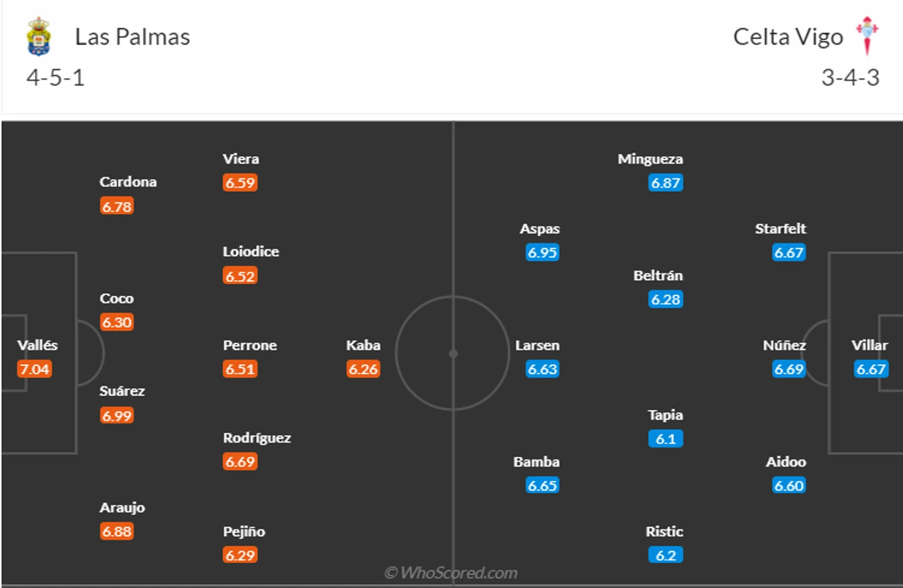This screenshot has width=903, height=588.
Task: Select Araujo rating badge 6.88
Action: (117, 531)
